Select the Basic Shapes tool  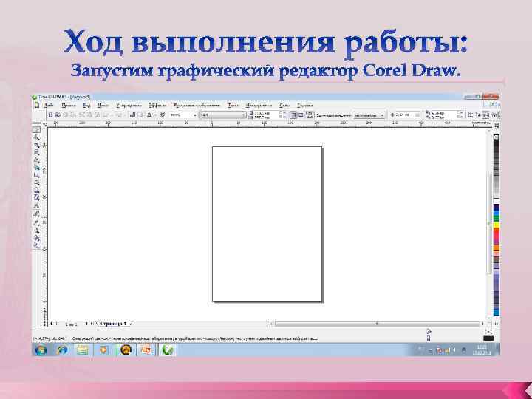tap(36, 197)
